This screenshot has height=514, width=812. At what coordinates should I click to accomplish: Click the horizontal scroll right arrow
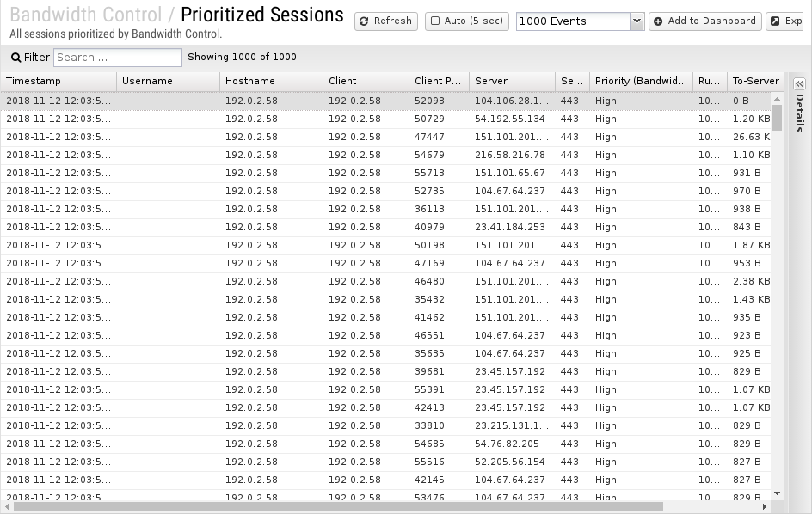pyautogui.click(x=765, y=507)
